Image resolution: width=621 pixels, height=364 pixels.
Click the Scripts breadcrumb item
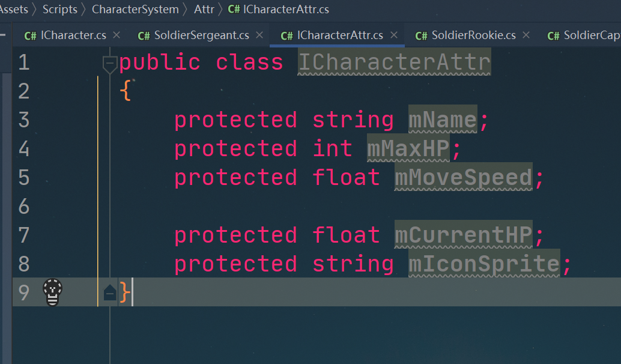click(x=60, y=10)
